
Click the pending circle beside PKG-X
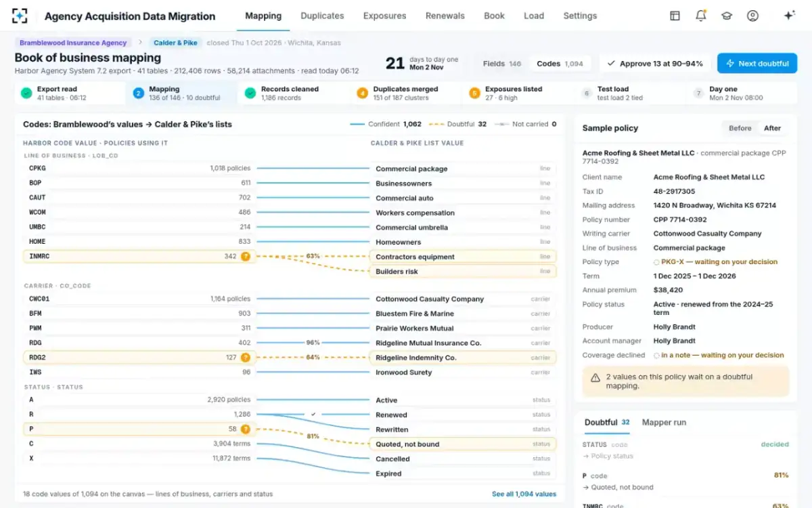656,262
